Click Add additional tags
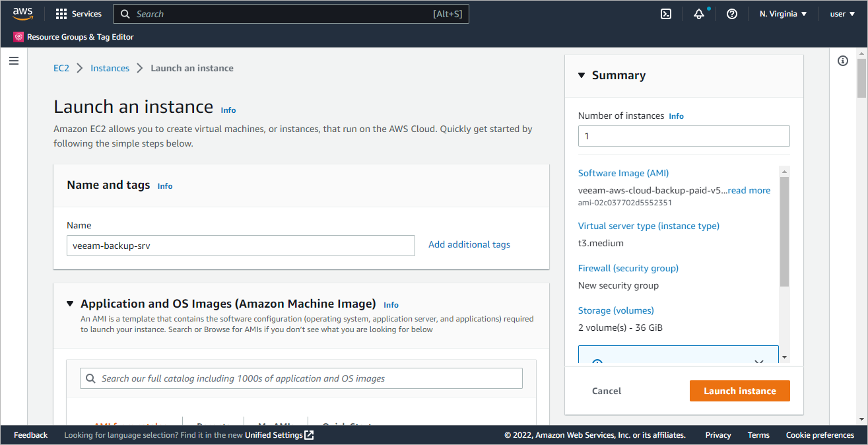This screenshot has width=868, height=445. coord(469,244)
